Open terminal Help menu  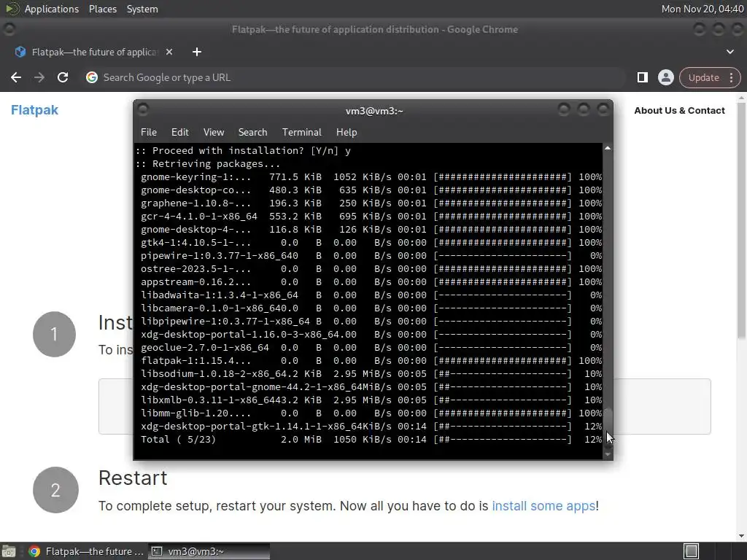click(x=347, y=133)
